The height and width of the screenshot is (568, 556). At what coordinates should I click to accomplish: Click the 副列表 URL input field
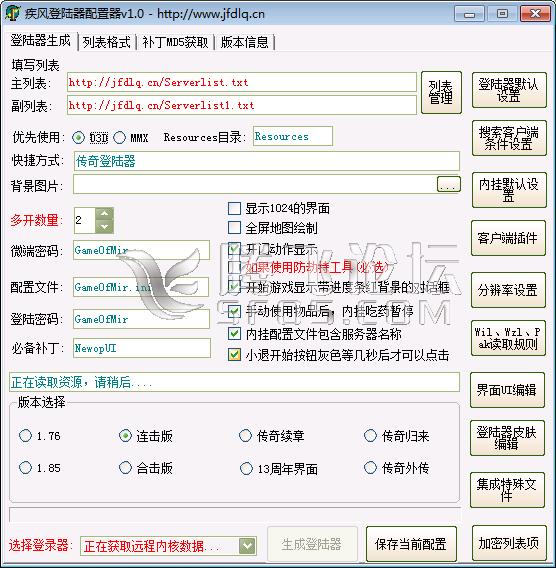242,105
